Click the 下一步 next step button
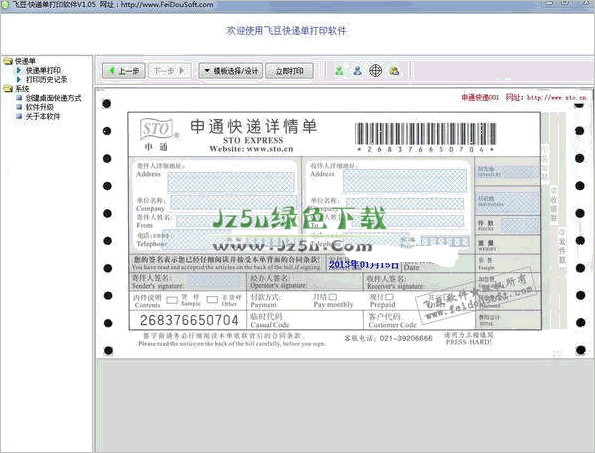This screenshot has height=453, width=595. 170,71
